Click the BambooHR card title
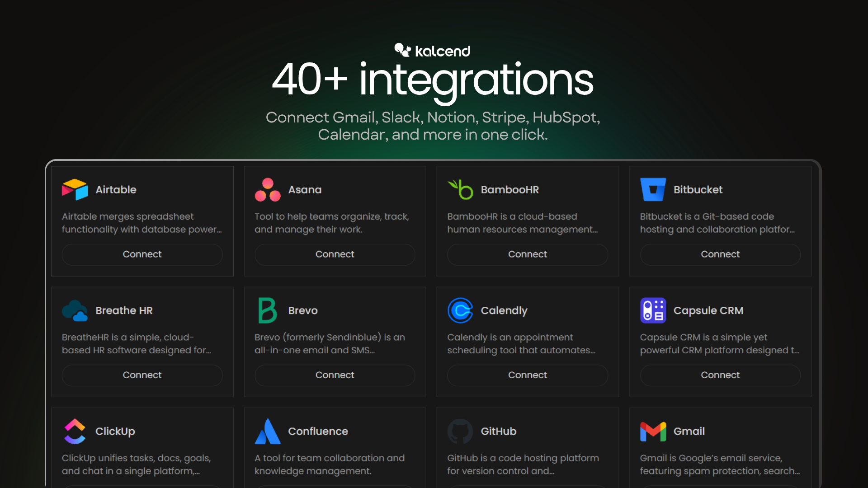868x488 pixels. click(509, 190)
